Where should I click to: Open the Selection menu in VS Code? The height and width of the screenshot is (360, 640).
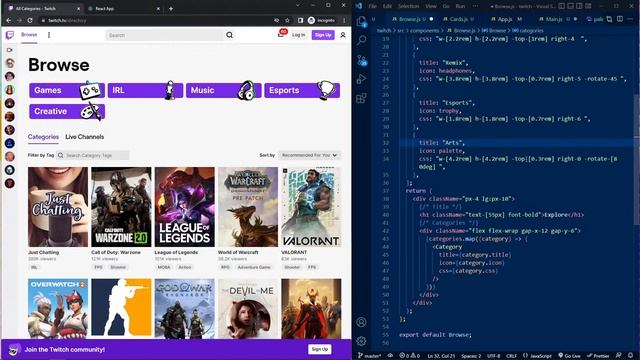(x=409, y=6)
